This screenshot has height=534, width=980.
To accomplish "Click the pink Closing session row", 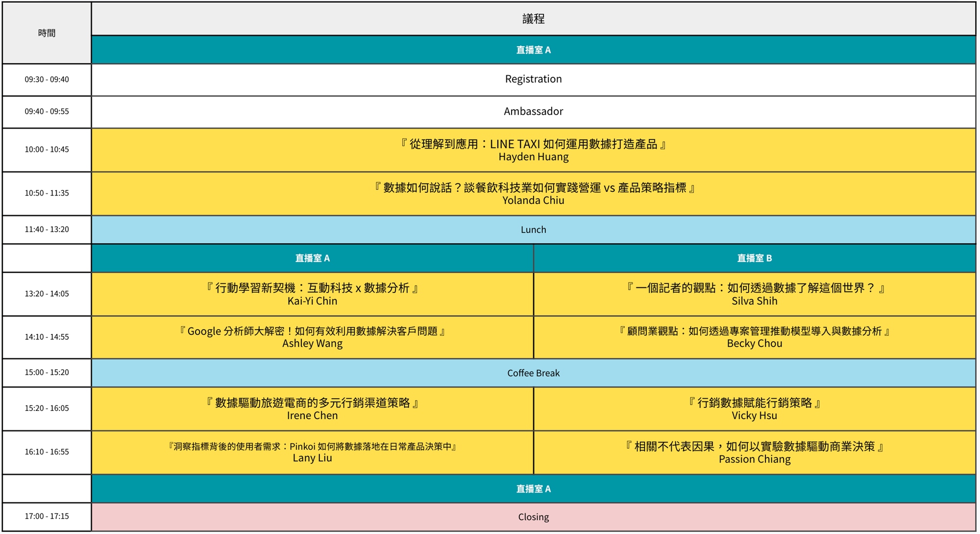I will [533, 517].
